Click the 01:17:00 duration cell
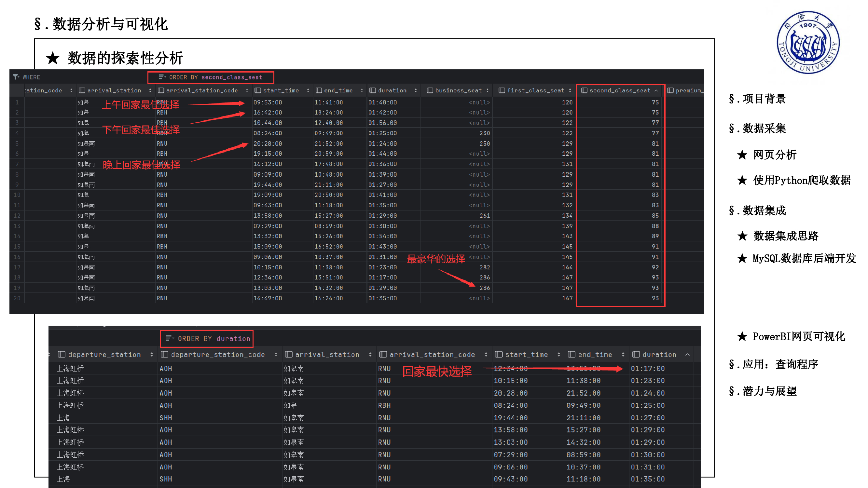This screenshot has width=868, height=488. click(x=648, y=369)
